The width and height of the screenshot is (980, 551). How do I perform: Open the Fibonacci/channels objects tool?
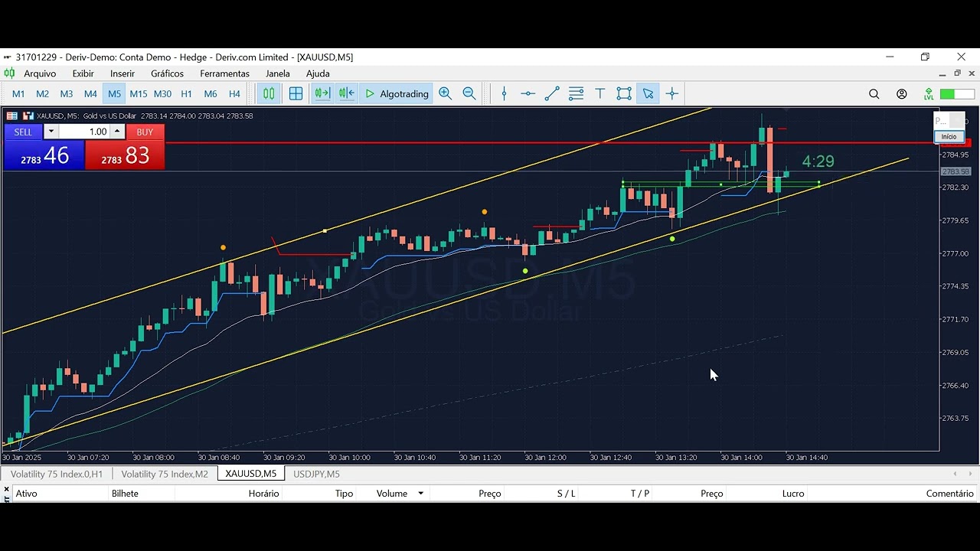click(x=577, y=93)
